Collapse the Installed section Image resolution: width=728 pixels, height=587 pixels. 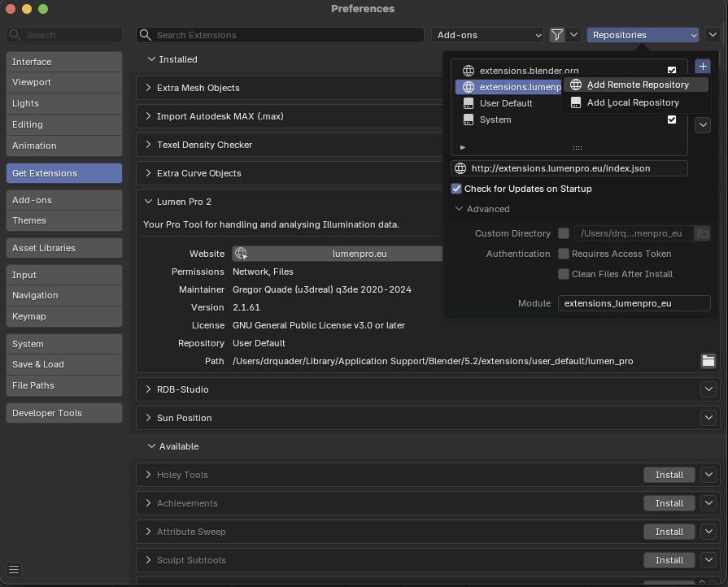[x=151, y=59]
